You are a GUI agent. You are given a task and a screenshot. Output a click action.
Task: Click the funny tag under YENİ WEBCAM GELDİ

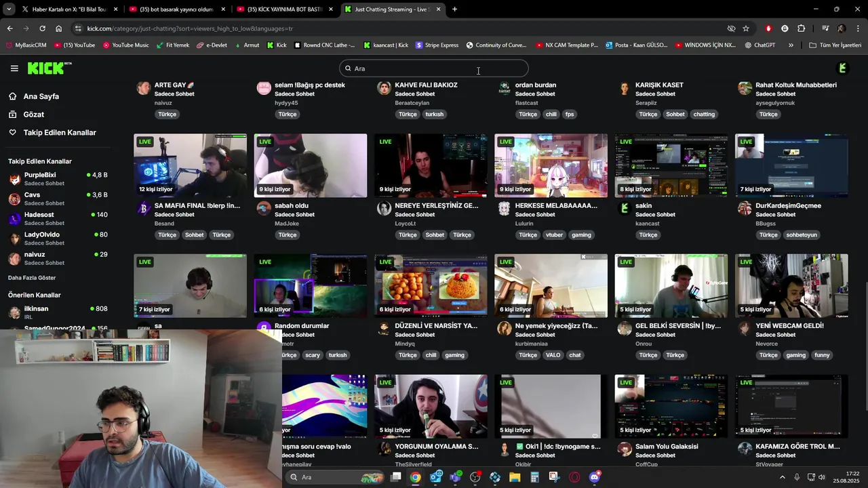[x=822, y=355]
